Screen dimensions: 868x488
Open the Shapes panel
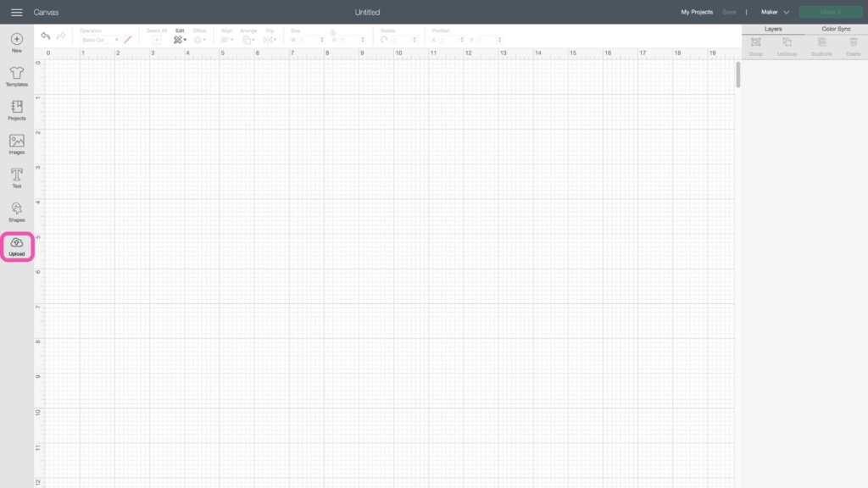17,212
